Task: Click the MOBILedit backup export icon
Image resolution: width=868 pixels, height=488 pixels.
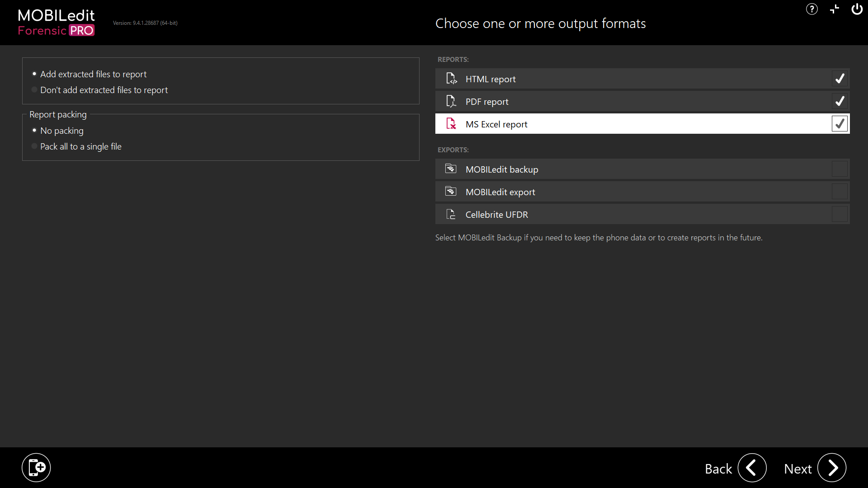Action: [x=451, y=169]
